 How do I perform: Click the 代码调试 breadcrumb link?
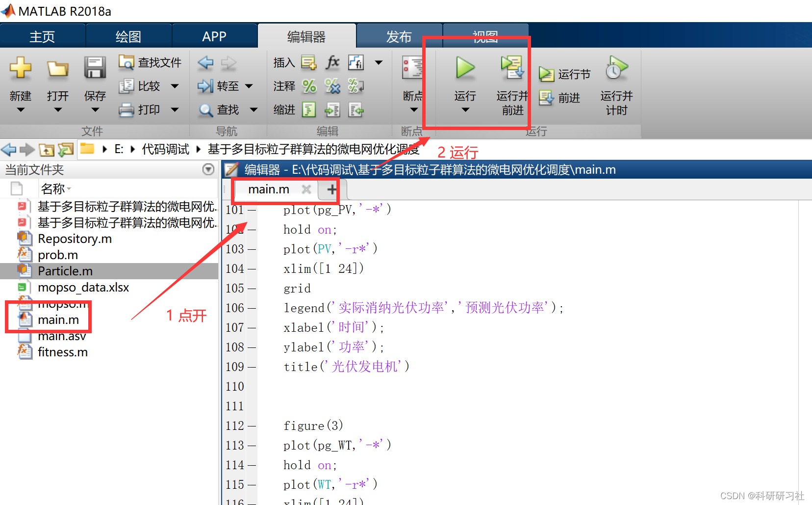pyautogui.click(x=165, y=149)
